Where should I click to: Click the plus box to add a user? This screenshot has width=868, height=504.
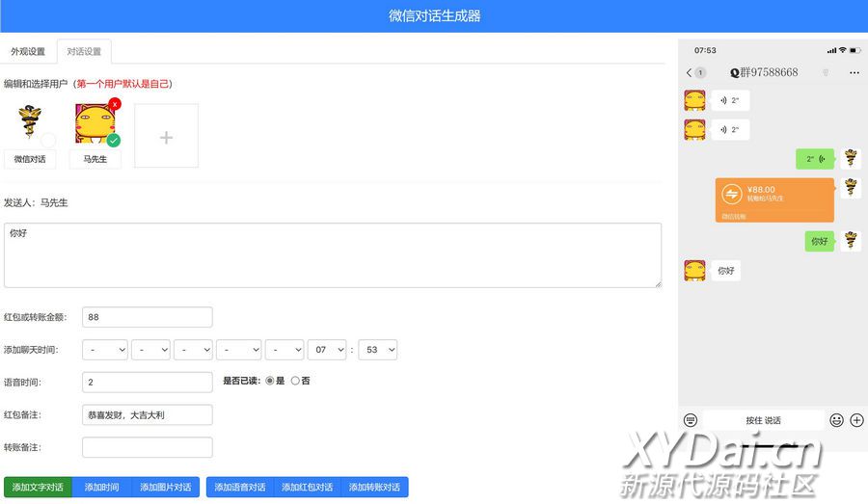click(x=166, y=137)
